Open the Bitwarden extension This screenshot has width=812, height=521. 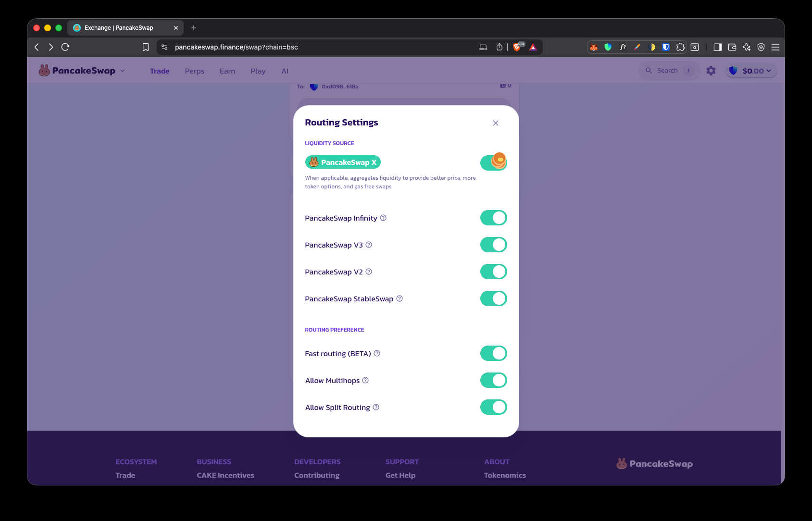[x=666, y=47]
